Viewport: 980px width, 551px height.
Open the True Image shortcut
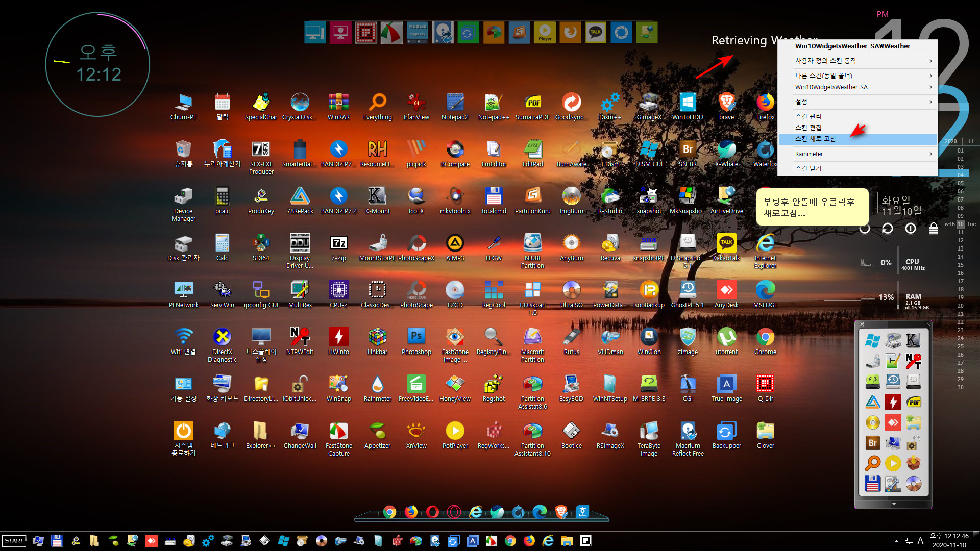pyautogui.click(x=726, y=388)
